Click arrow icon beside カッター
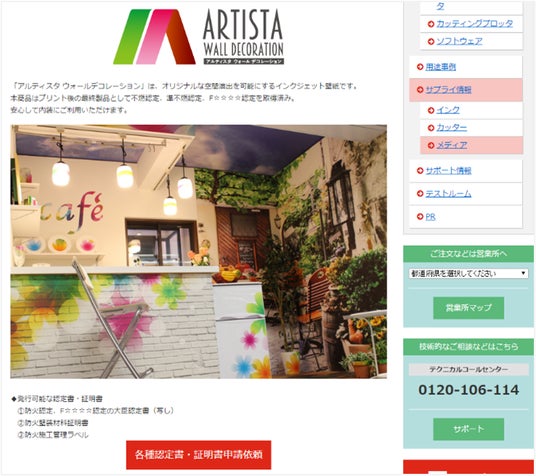The height and width of the screenshot is (476, 536). click(x=431, y=128)
